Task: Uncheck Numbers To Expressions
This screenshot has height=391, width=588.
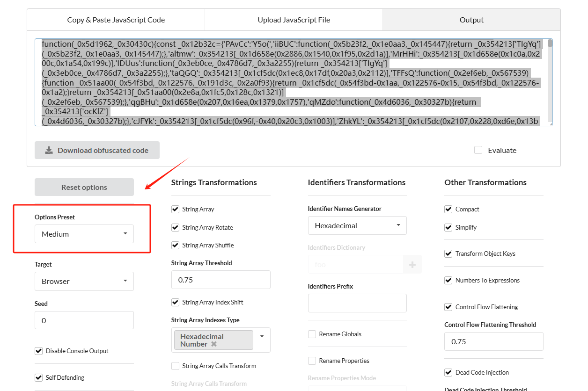Action: click(x=448, y=280)
